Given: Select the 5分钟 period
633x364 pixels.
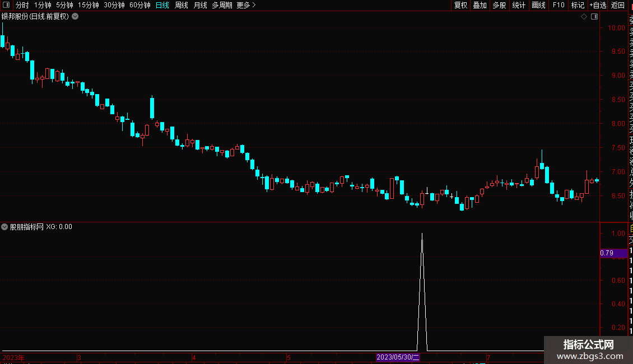Looking at the screenshot, I should (64, 5).
